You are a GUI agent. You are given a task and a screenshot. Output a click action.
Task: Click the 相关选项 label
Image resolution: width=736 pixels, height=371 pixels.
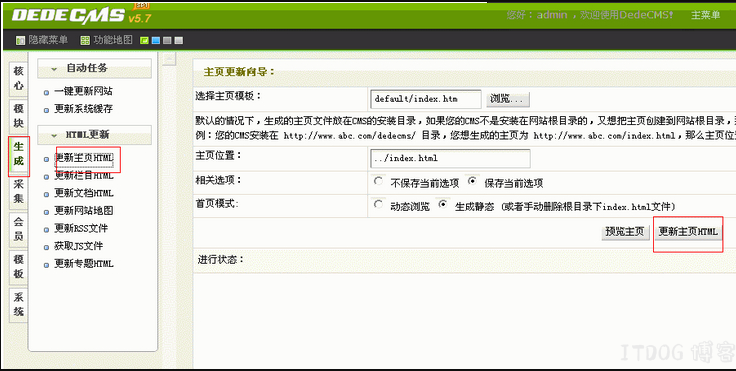pos(218,180)
